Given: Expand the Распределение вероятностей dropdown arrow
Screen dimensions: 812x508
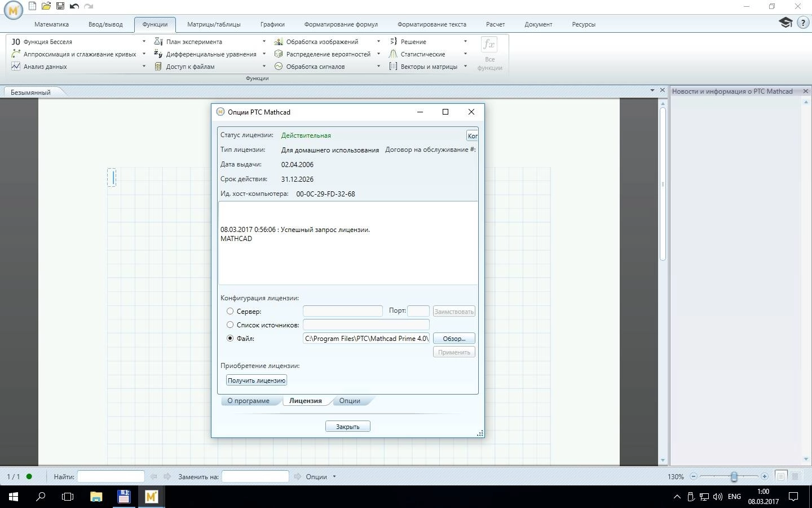Looking at the screenshot, I should (378, 54).
